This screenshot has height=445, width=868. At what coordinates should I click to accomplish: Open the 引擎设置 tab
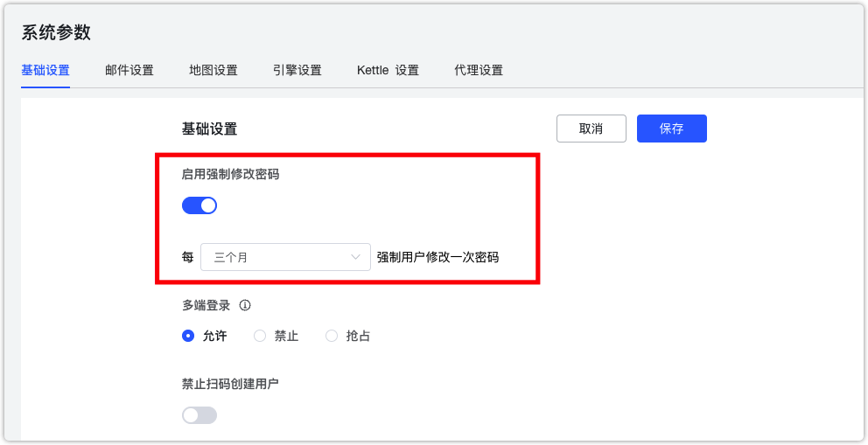click(x=297, y=71)
